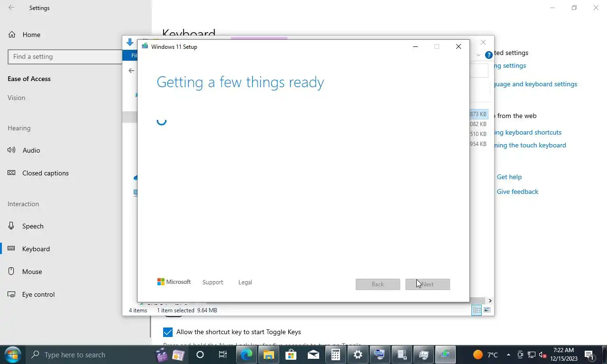Open Microsoft Store from the taskbar
The height and width of the screenshot is (364, 607).
click(x=291, y=355)
